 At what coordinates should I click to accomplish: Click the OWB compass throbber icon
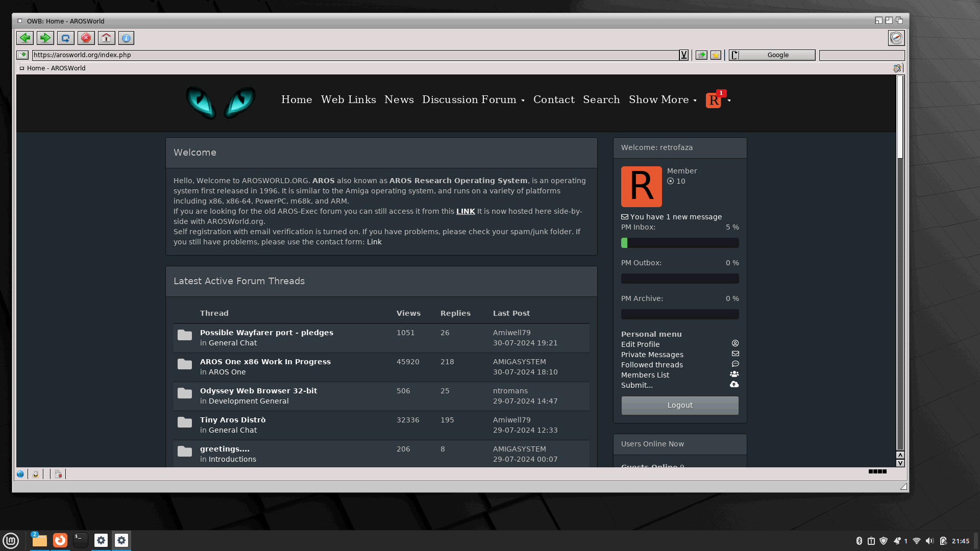tap(896, 38)
